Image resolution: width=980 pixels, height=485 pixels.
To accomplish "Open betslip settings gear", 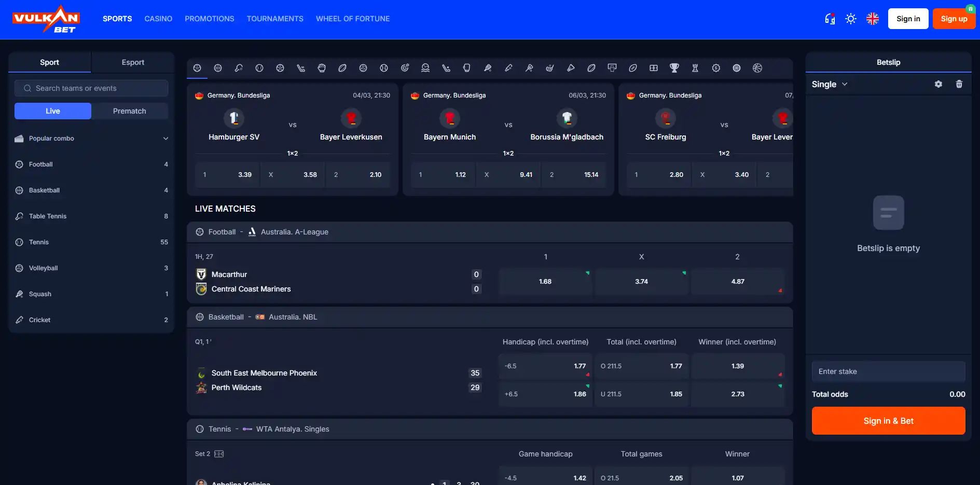I will (938, 84).
